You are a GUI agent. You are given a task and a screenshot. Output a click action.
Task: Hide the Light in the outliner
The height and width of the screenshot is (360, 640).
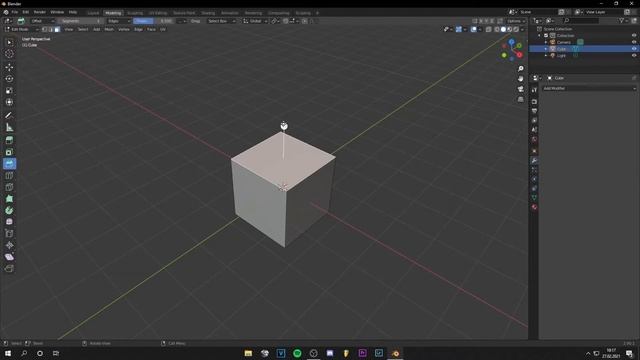tap(634, 56)
